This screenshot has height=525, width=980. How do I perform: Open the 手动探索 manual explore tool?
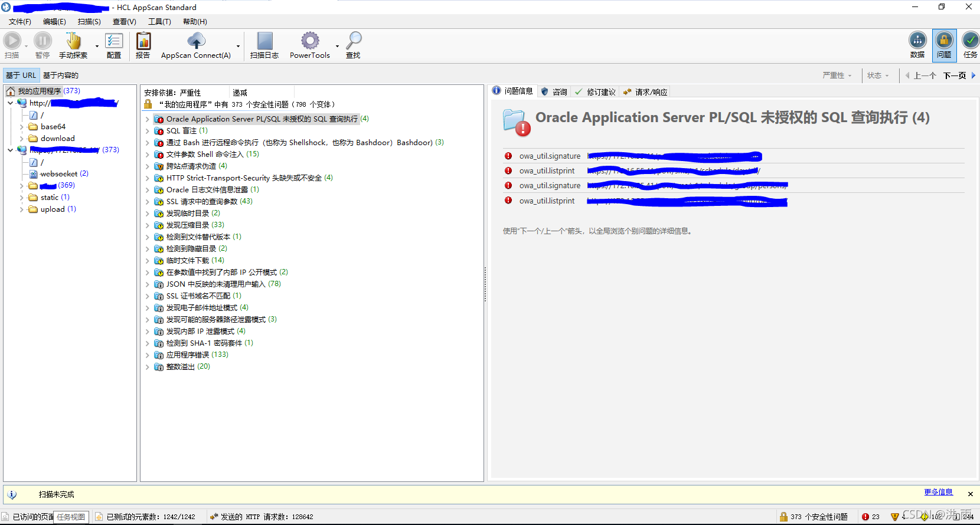(73, 41)
